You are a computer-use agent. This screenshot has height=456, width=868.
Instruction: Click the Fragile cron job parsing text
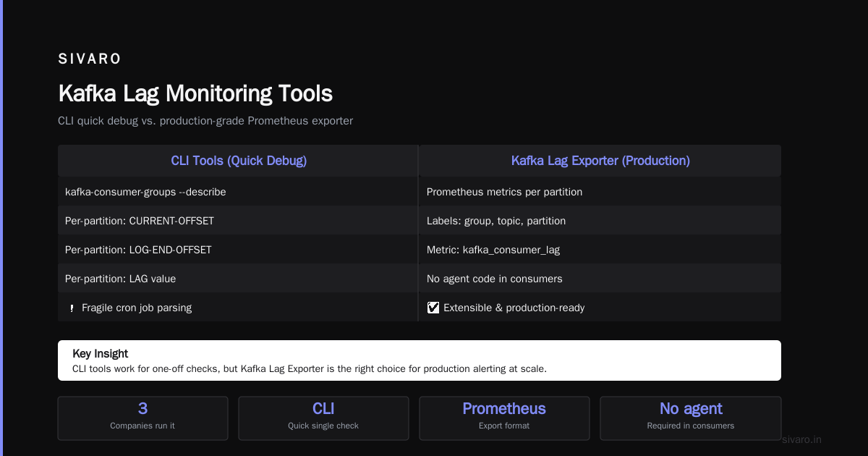pyautogui.click(x=137, y=308)
